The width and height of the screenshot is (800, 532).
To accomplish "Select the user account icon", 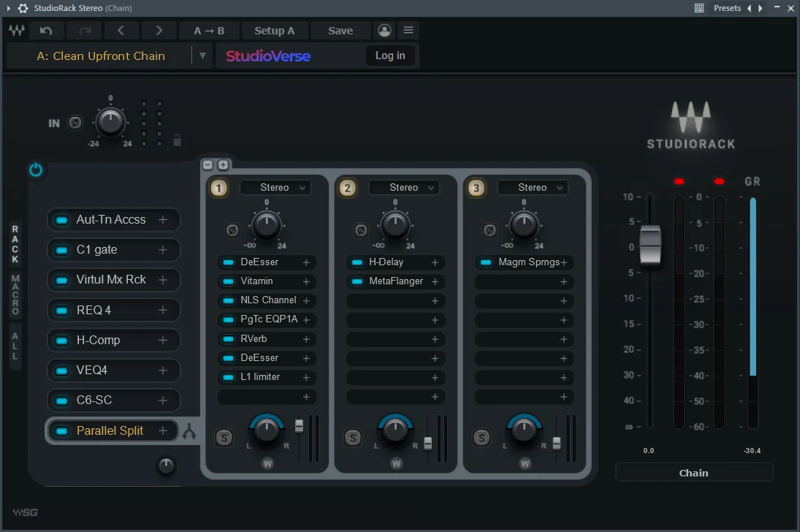I will click(x=384, y=30).
